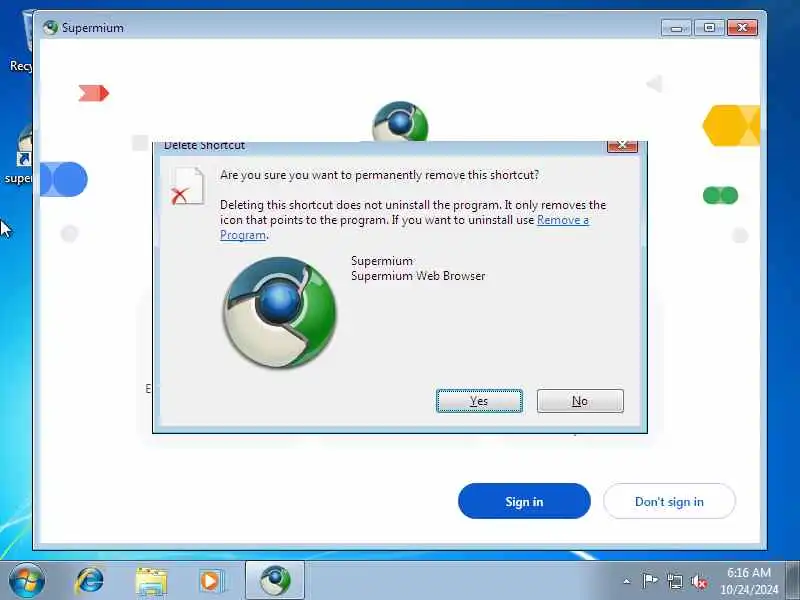Open Windows Media Player from taskbar
This screenshot has width=800, height=600.
click(211, 581)
